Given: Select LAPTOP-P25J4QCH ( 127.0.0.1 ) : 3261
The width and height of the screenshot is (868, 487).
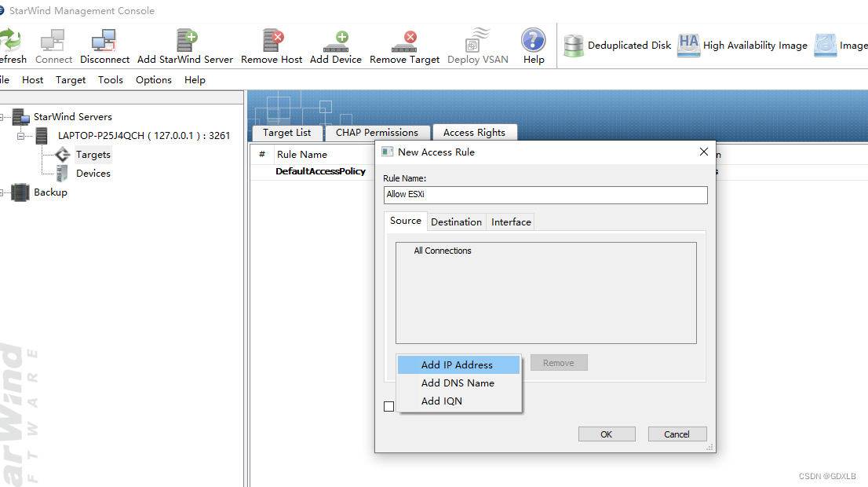Looking at the screenshot, I should point(144,136).
